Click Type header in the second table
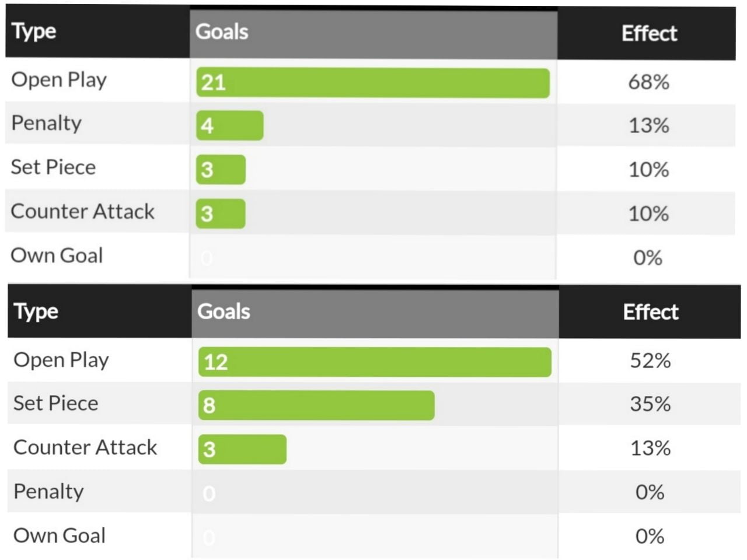The width and height of the screenshot is (747, 560). pos(36,312)
